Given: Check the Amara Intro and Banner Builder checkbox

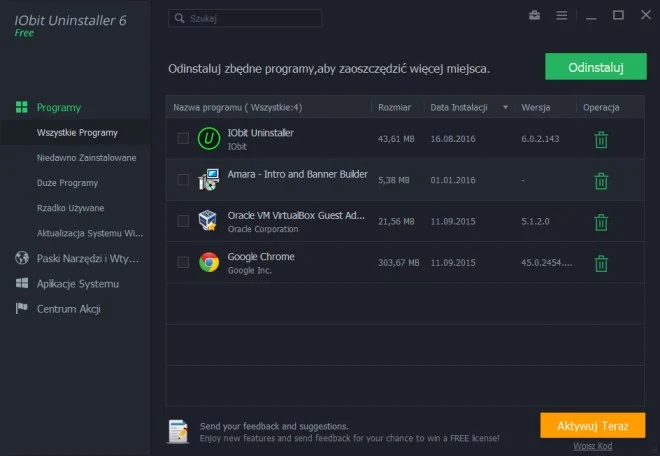Looking at the screenshot, I should pos(183,180).
